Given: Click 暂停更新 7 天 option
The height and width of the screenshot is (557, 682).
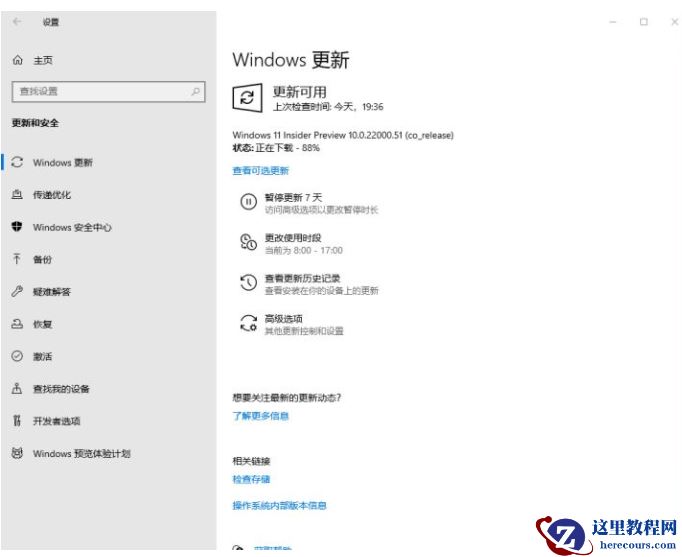Looking at the screenshot, I should pyautogui.click(x=294, y=198).
